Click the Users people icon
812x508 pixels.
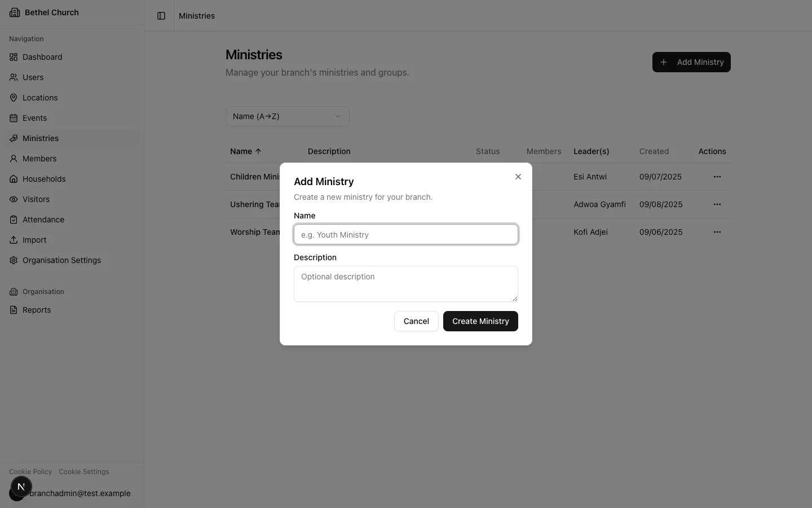[14, 77]
